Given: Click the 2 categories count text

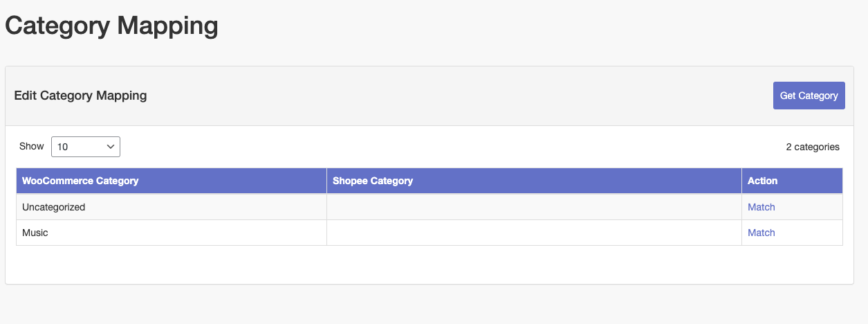Looking at the screenshot, I should 813,147.
